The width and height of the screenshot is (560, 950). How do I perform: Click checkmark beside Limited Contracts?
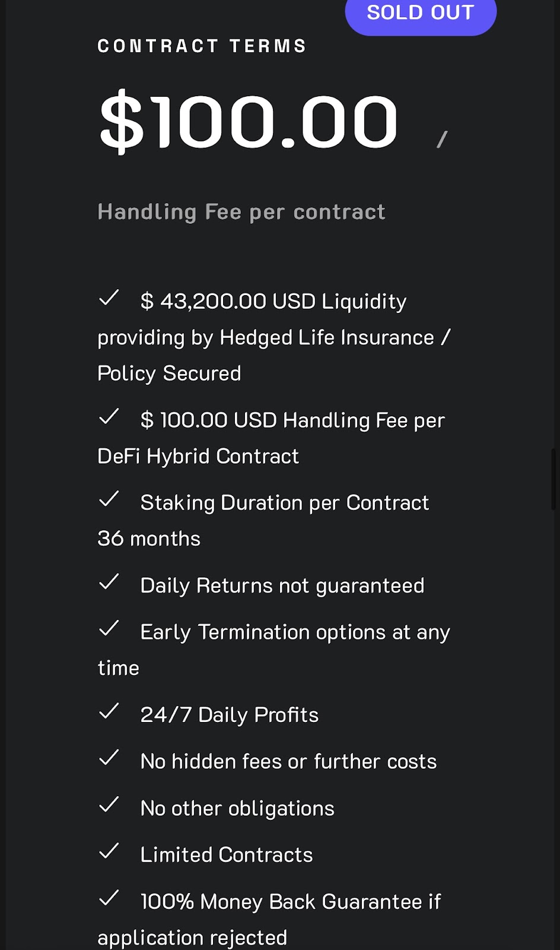coord(109,851)
